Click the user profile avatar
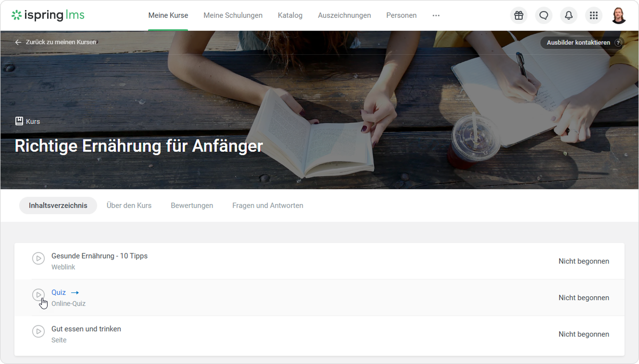639x364 pixels. (x=619, y=15)
